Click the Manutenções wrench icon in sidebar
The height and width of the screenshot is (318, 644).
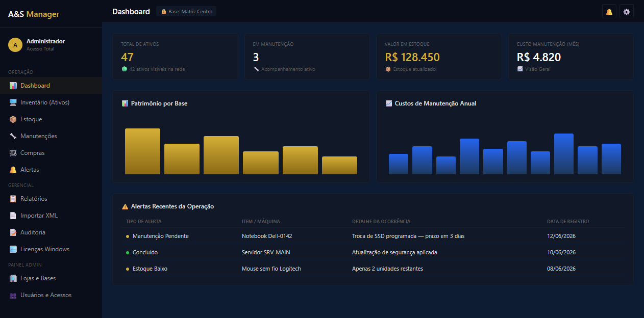13,136
